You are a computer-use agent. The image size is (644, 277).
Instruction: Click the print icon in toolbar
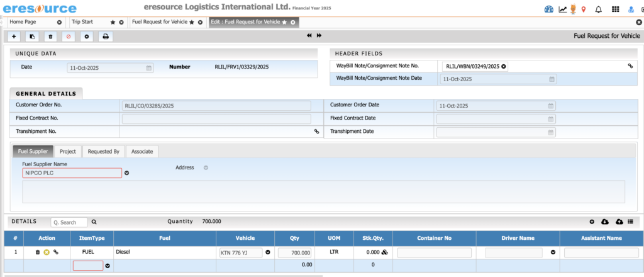[106, 37]
